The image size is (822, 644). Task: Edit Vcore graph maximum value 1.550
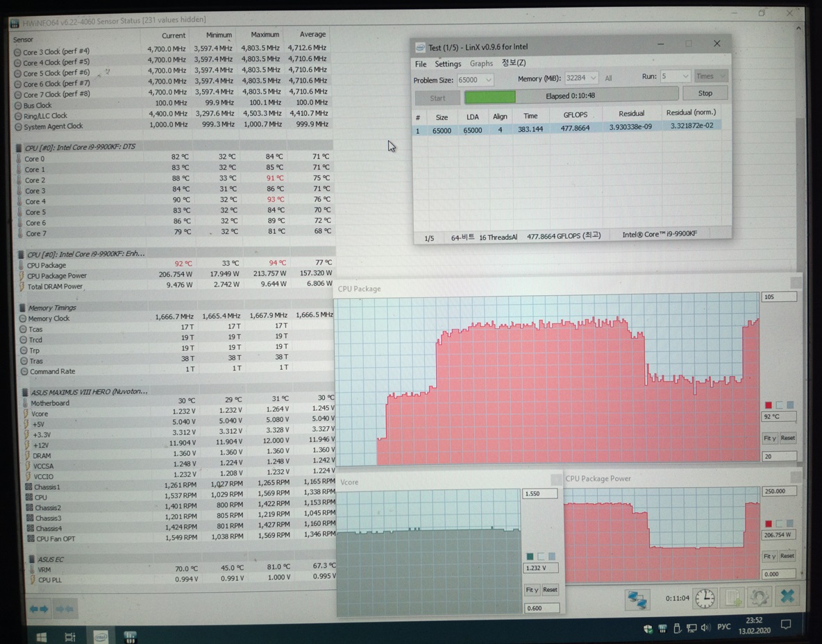(540, 493)
